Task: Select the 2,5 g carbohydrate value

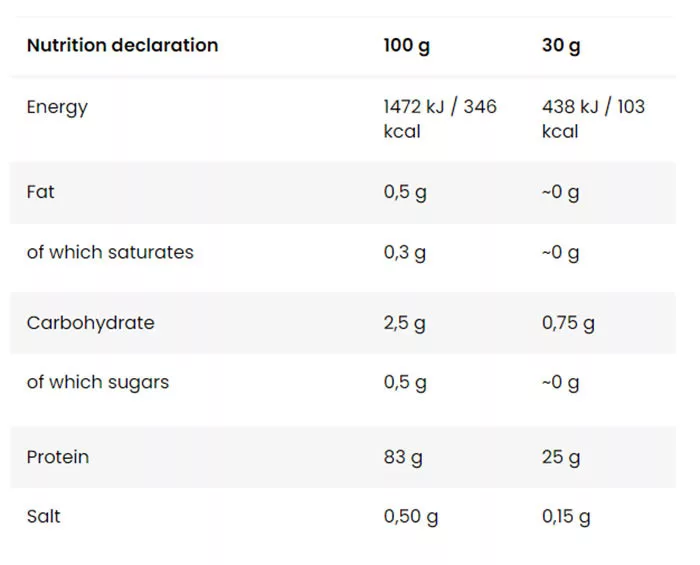Action: (405, 323)
